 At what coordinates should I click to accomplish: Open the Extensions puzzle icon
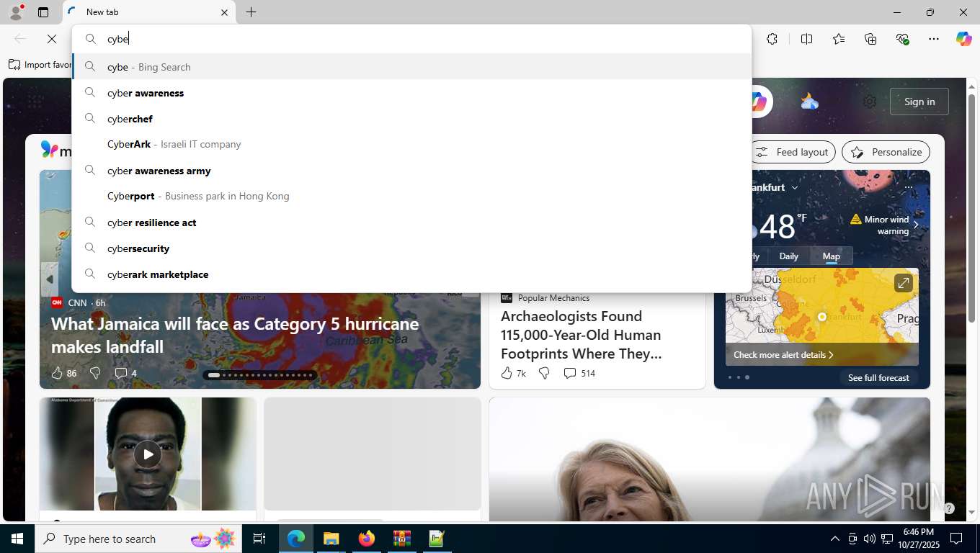point(772,39)
